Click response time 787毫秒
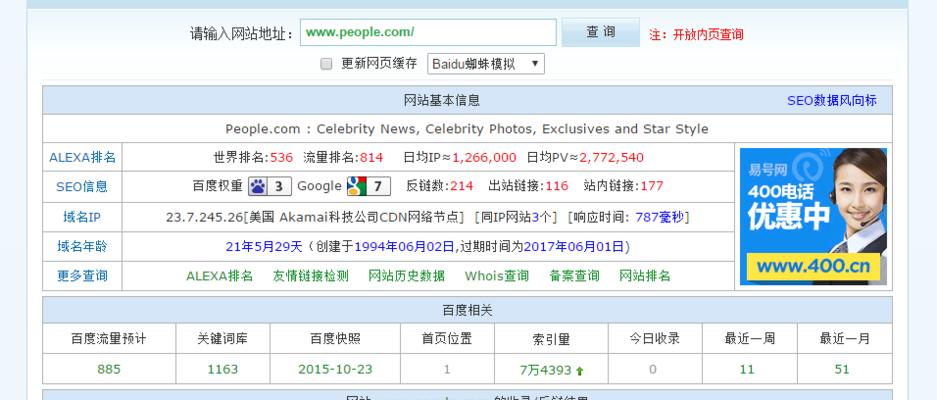Image resolution: width=937 pixels, height=400 pixels. [x=660, y=217]
